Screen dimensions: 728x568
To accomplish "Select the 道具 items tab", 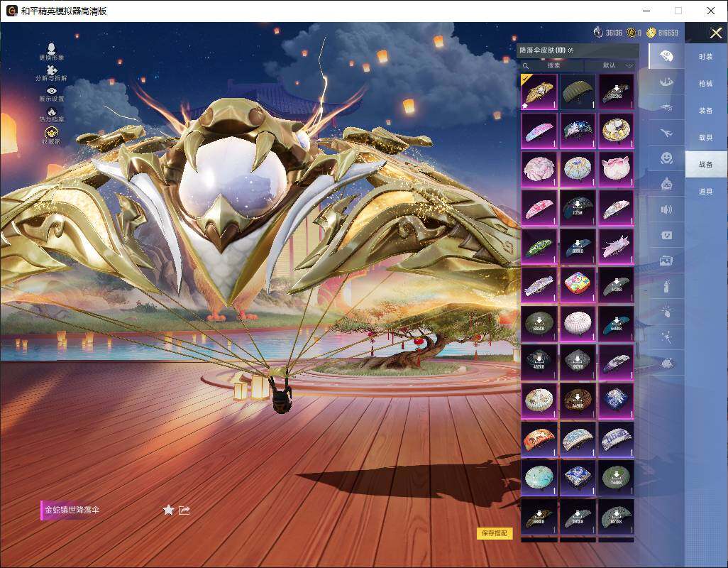I will pyautogui.click(x=705, y=192).
